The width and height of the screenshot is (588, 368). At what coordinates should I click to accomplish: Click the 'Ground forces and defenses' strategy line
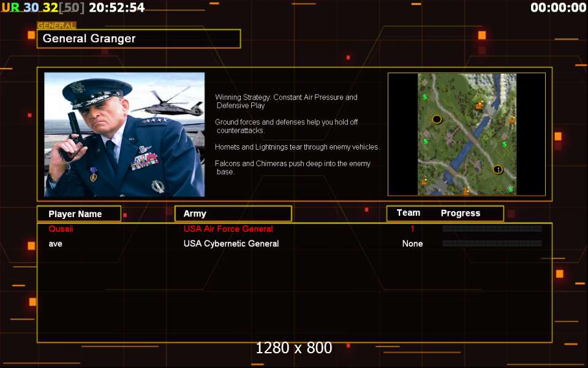(287, 126)
